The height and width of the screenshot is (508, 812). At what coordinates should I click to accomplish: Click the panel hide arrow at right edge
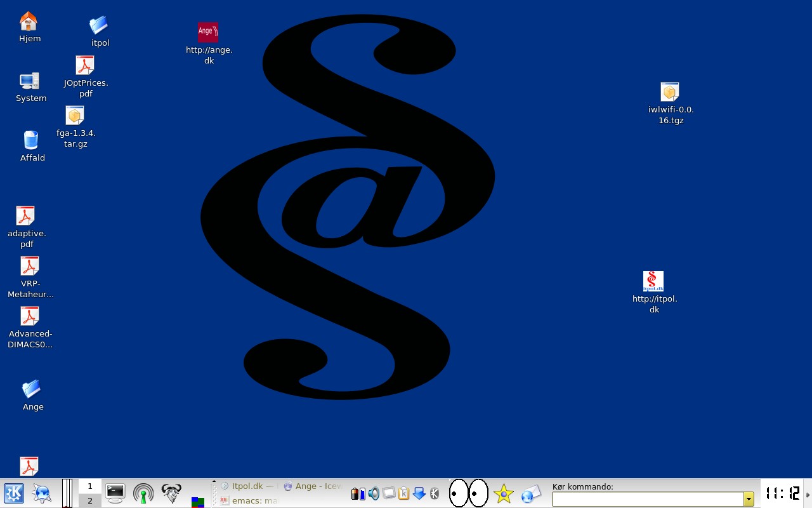(x=808, y=494)
